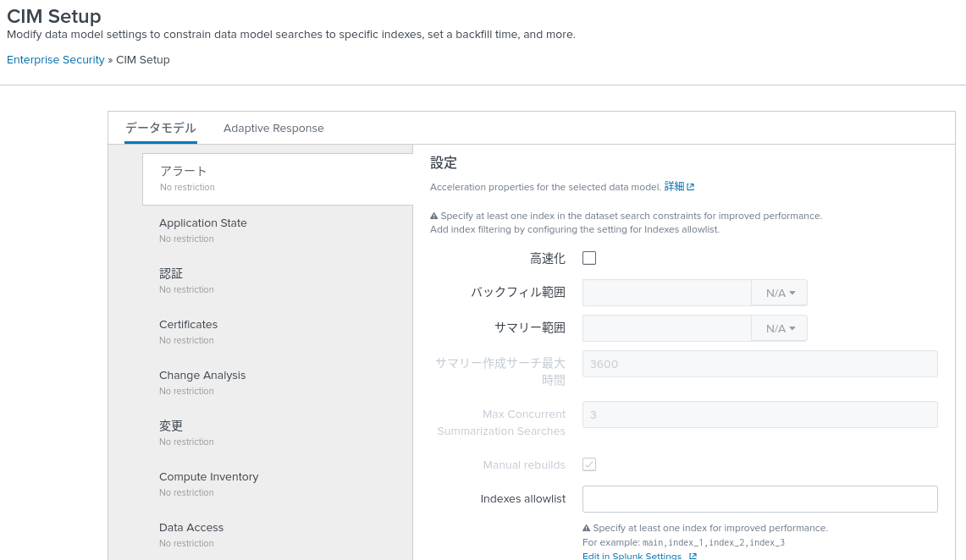The image size is (966, 560).
Task: Select the データモデル tab
Action: point(161,129)
